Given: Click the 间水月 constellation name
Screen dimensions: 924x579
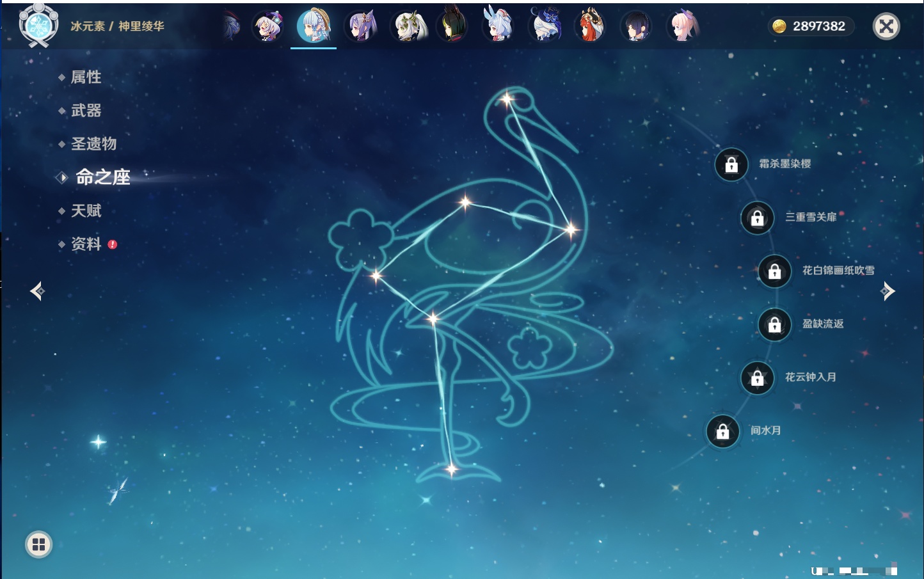Looking at the screenshot, I should click(766, 431).
